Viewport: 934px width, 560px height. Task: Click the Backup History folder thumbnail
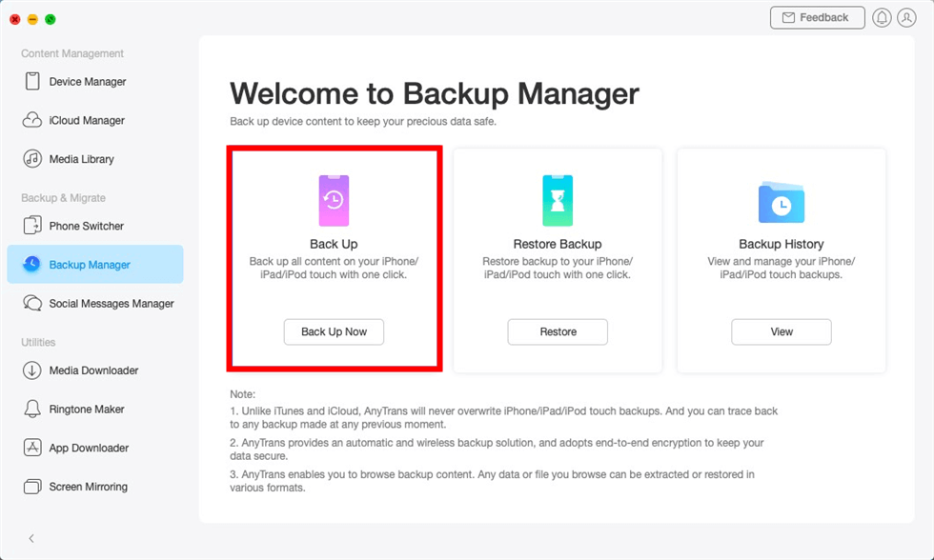(x=782, y=202)
